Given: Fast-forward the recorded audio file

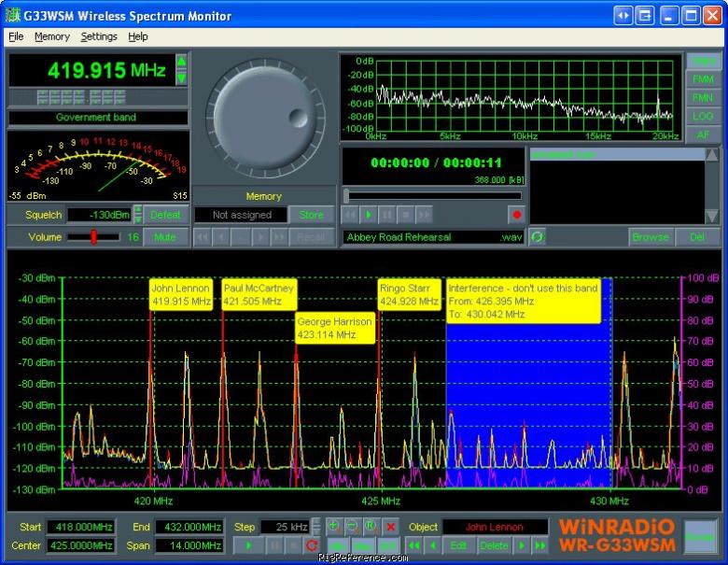Looking at the screenshot, I should click(x=424, y=215).
